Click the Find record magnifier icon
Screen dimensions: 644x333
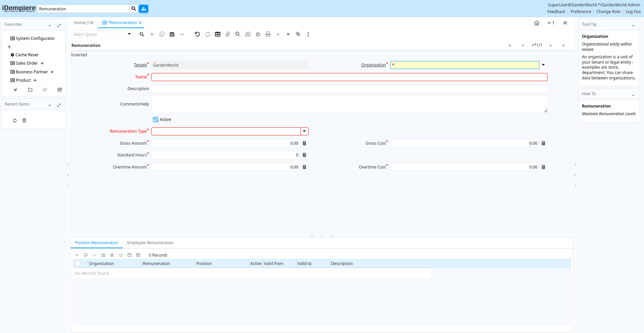pos(142,34)
